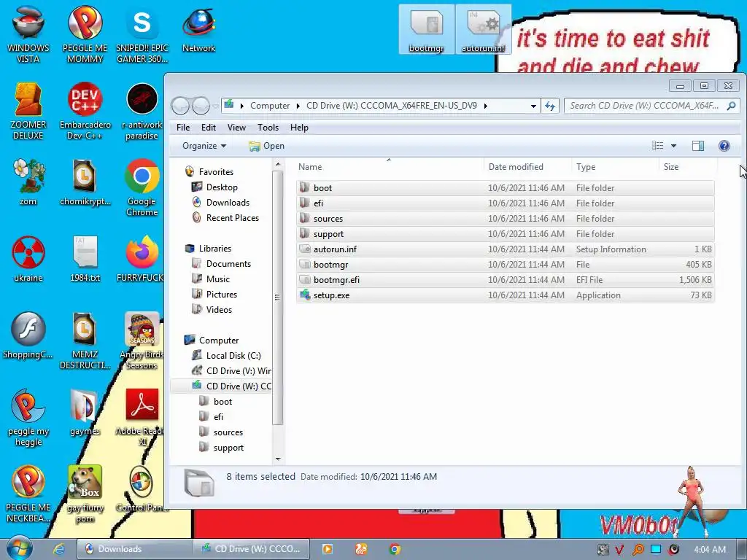Launch Internet Explorer from the taskbar
This screenshot has width=747, height=560.
point(59,549)
